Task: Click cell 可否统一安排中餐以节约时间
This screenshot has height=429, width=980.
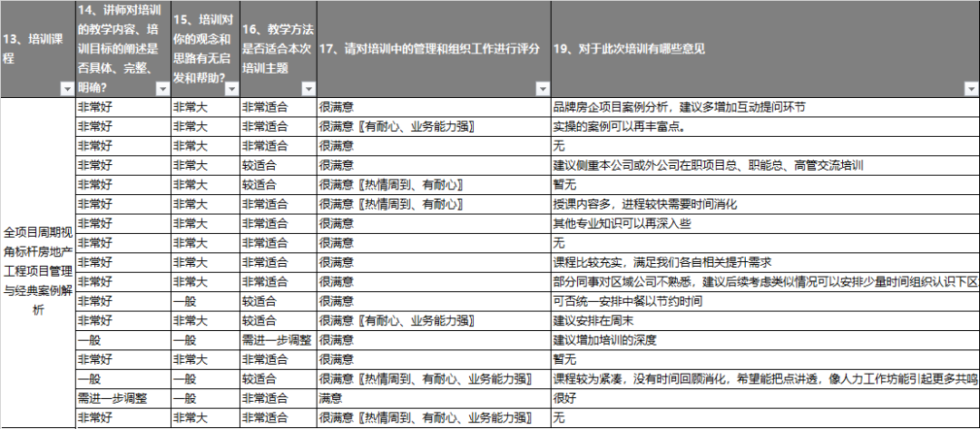Action: [766, 301]
